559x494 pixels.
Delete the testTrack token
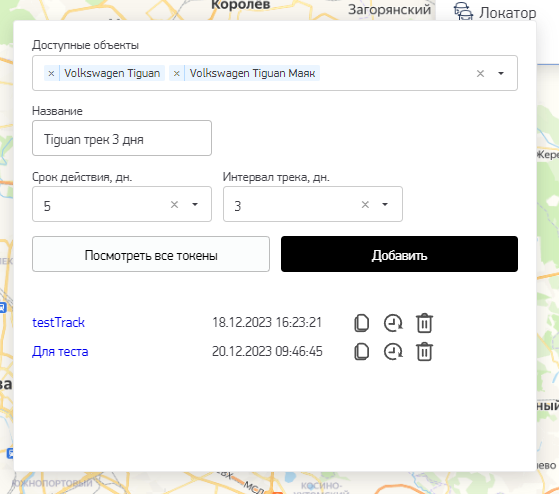coord(424,323)
